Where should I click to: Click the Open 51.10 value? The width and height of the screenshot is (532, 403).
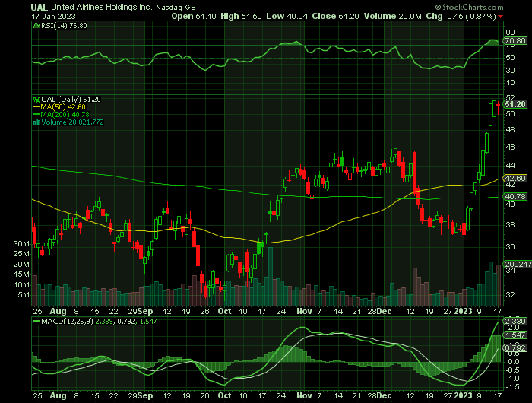coord(194,16)
